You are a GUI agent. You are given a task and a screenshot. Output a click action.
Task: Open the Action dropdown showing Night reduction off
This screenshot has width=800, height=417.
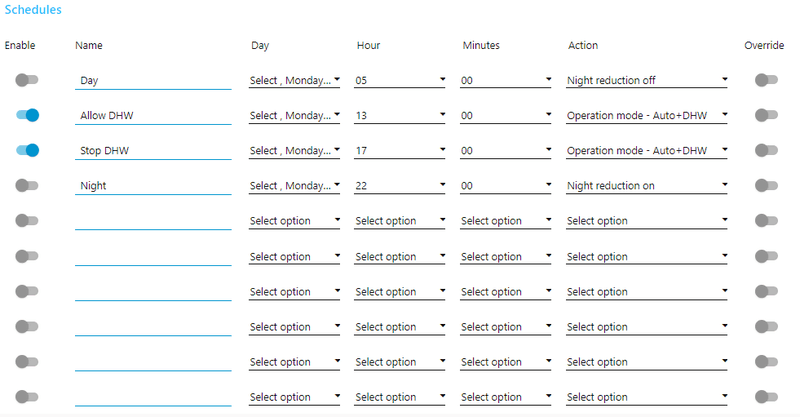coord(647,80)
